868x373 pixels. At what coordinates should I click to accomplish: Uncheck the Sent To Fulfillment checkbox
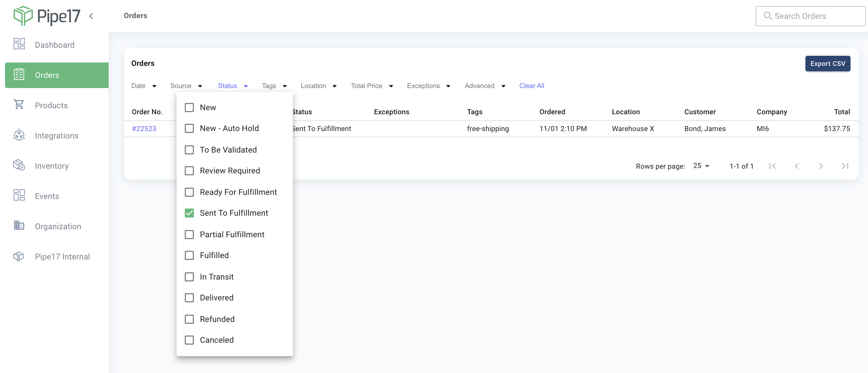(x=189, y=213)
